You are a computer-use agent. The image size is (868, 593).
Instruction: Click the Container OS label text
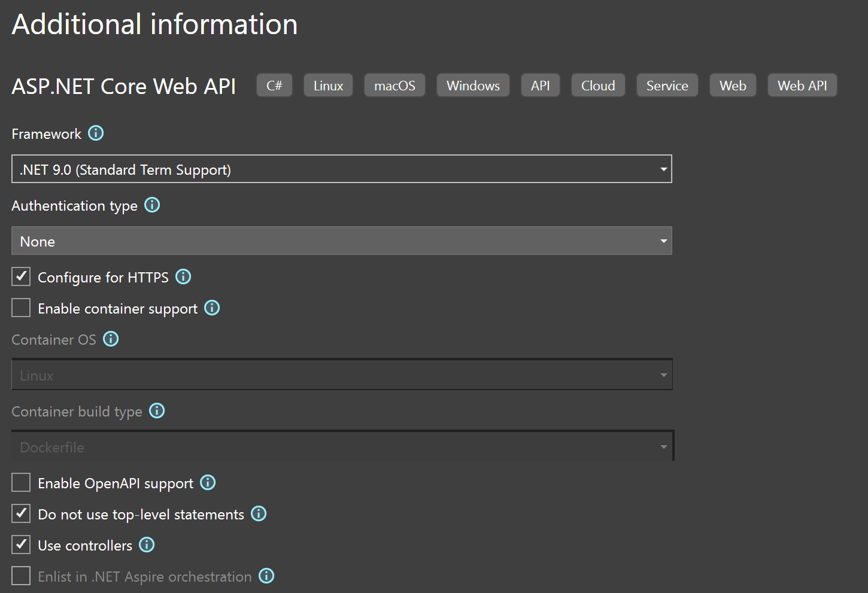coord(54,339)
